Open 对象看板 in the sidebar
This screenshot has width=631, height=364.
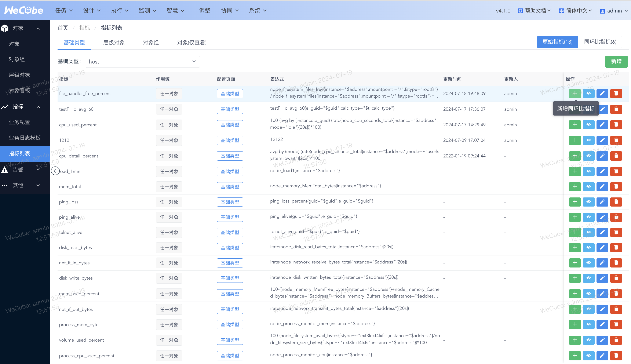[19, 91]
